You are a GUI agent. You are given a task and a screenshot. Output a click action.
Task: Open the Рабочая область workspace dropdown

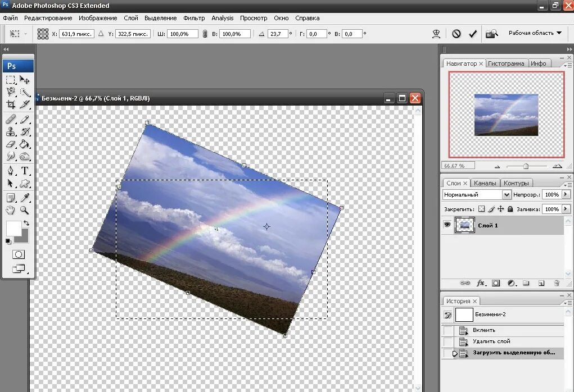(x=535, y=33)
